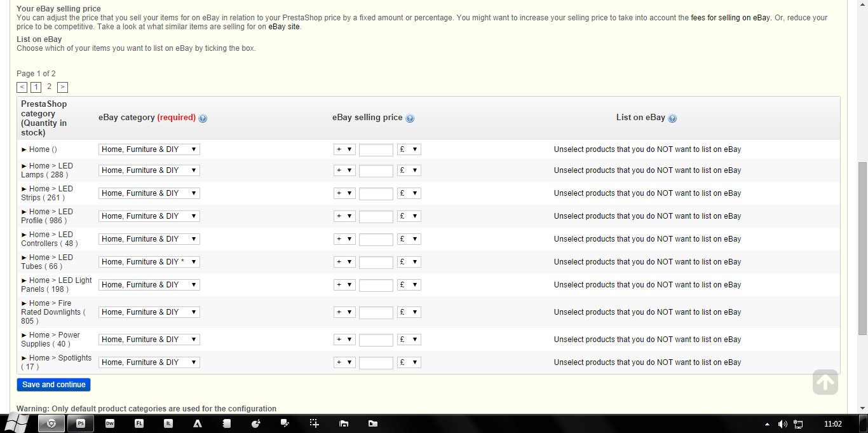This screenshot has height=433, width=868.
Task: Open the network connection tray icon
Action: point(798,424)
